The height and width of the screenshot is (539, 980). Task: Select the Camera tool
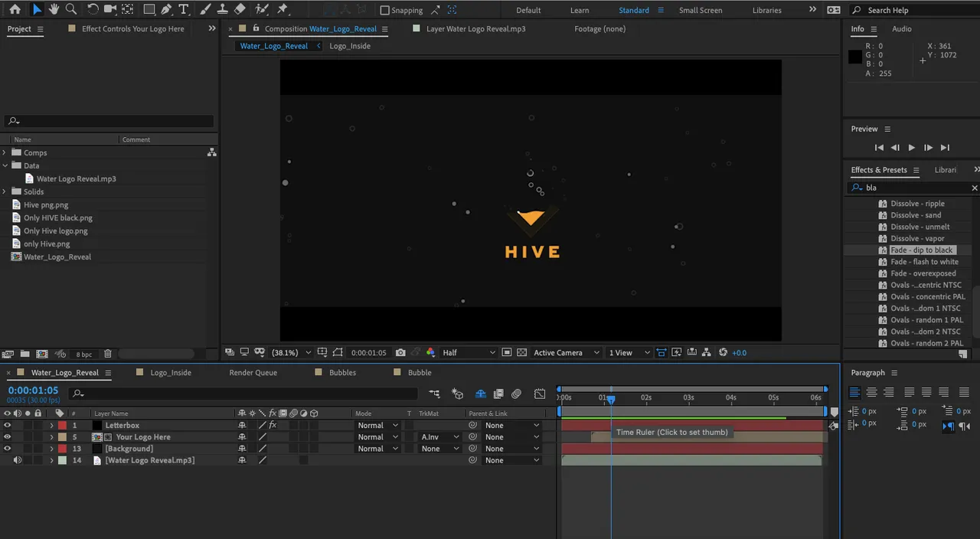click(x=110, y=9)
